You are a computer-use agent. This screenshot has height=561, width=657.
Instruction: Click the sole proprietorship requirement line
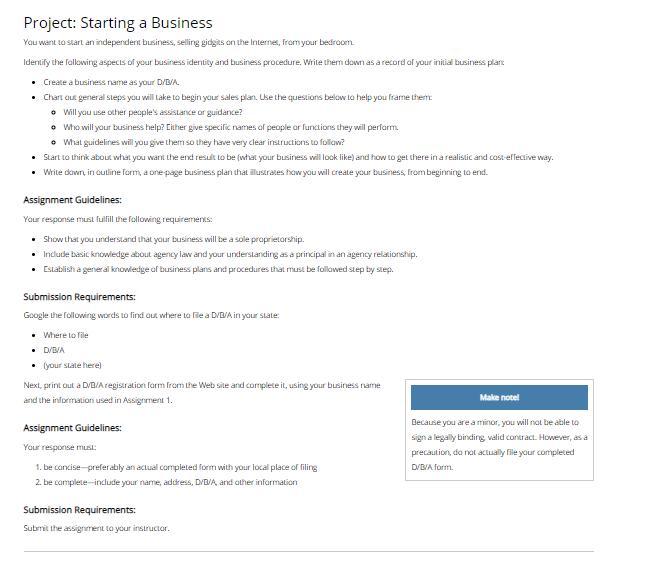pos(173,239)
